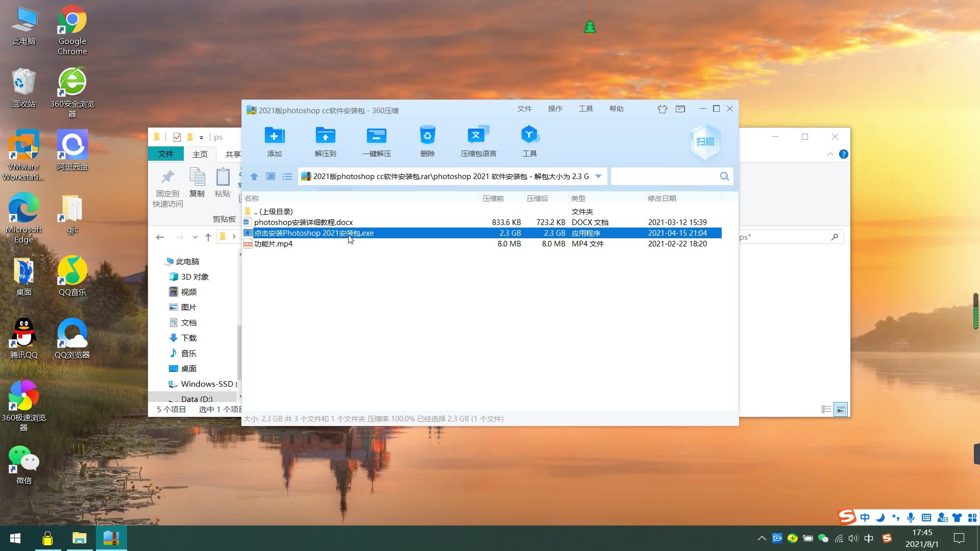Image resolution: width=980 pixels, height=551 pixels.
Task: Select 点击安装Photoshop 2021安装包.exe
Action: [482, 233]
